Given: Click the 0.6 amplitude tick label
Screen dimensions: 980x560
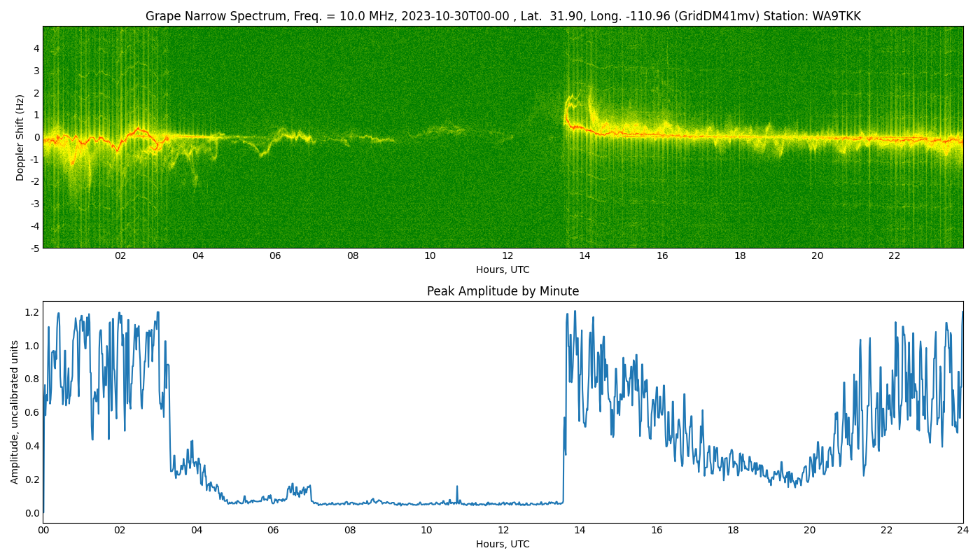Looking at the screenshot, I should 31,412.
